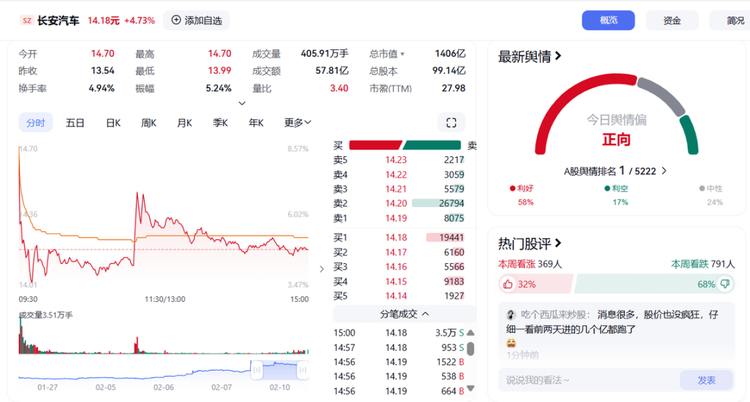Open the 更多 chart period dropdown

point(297,123)
